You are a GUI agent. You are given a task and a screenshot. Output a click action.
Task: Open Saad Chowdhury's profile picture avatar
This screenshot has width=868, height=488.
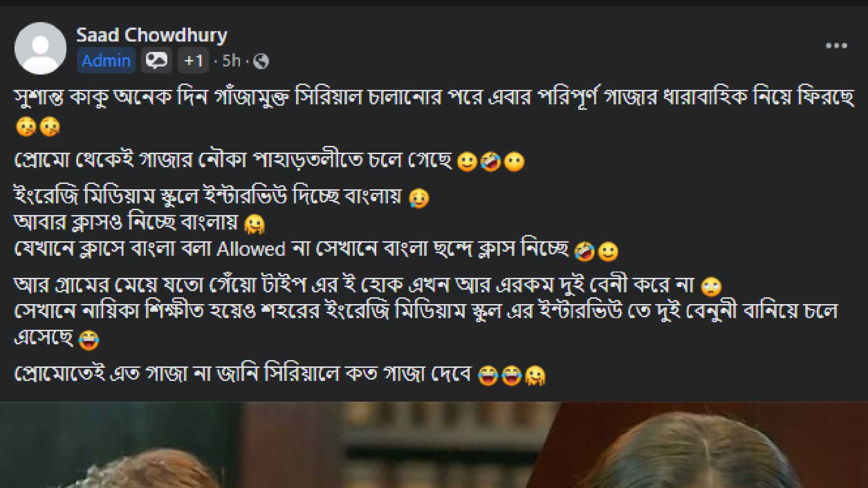click(40, 48)
